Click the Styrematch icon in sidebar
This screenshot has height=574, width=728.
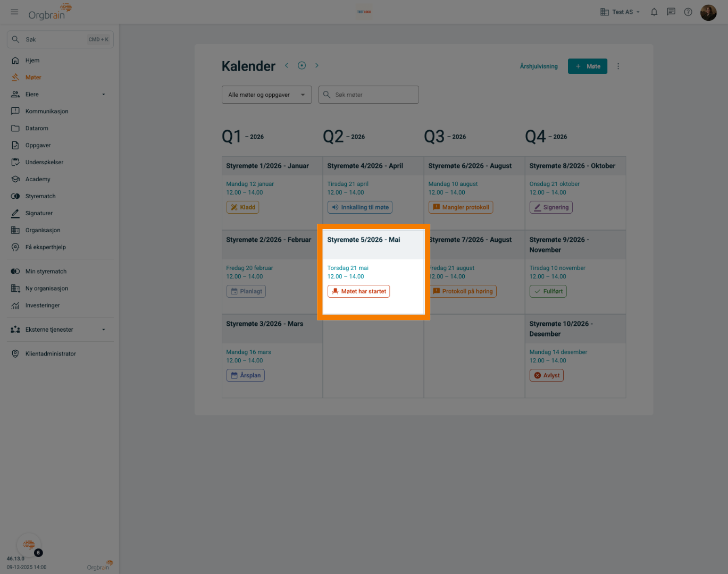(x=15, y=197)
